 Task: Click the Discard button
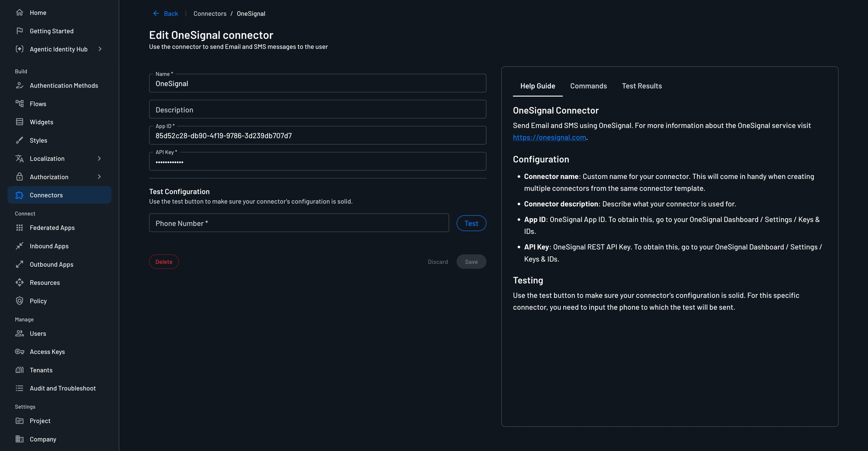click(x=438, y=262)
